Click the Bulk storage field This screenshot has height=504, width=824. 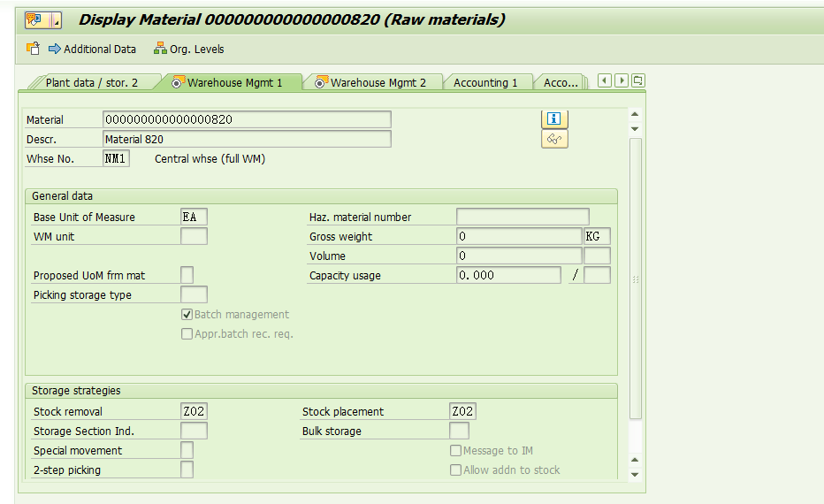pos(459,431)
